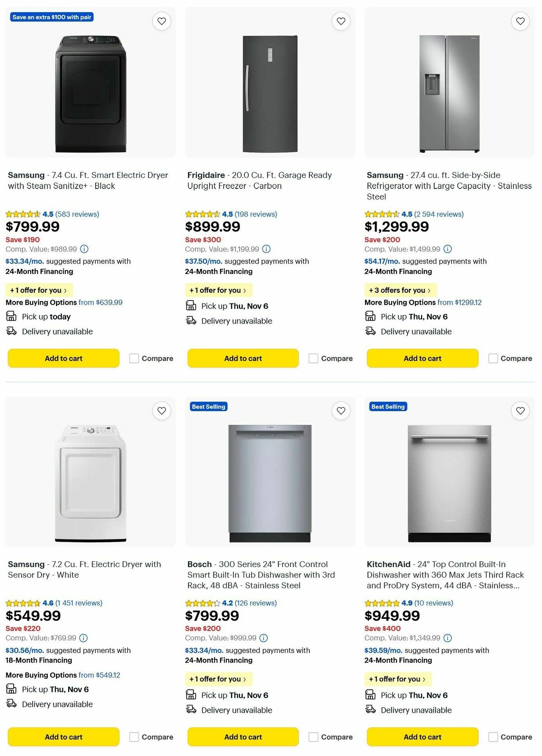The height and width of the screenshot is (756, 542).
Task: Click the heart icon on the white Samsung dryer
Action: [x=161, y=411]
